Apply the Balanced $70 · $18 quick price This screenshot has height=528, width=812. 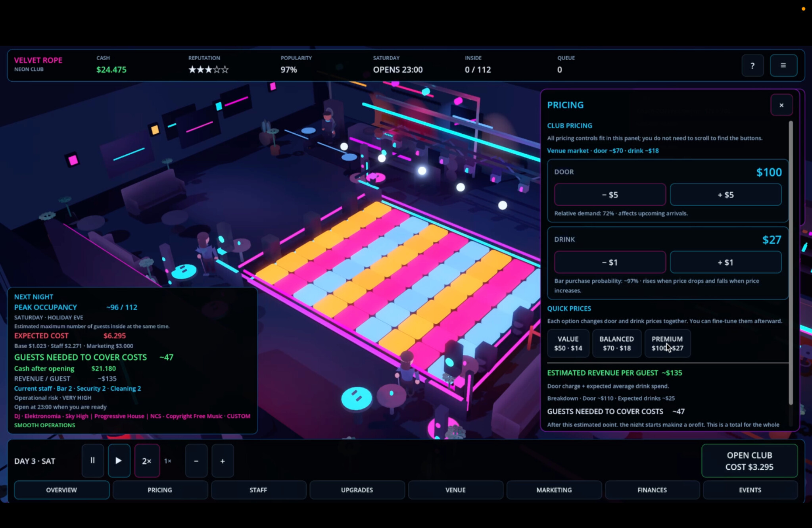click(x=616, y=343)
